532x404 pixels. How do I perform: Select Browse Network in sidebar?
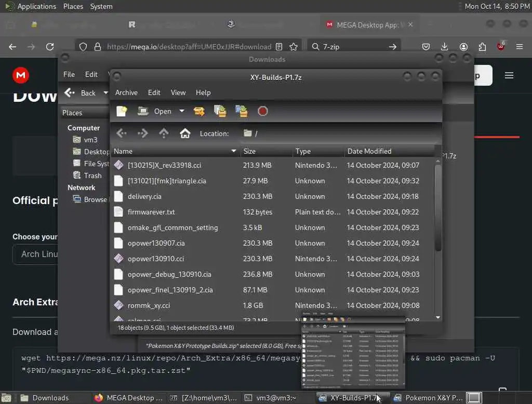tap(90, 199)
